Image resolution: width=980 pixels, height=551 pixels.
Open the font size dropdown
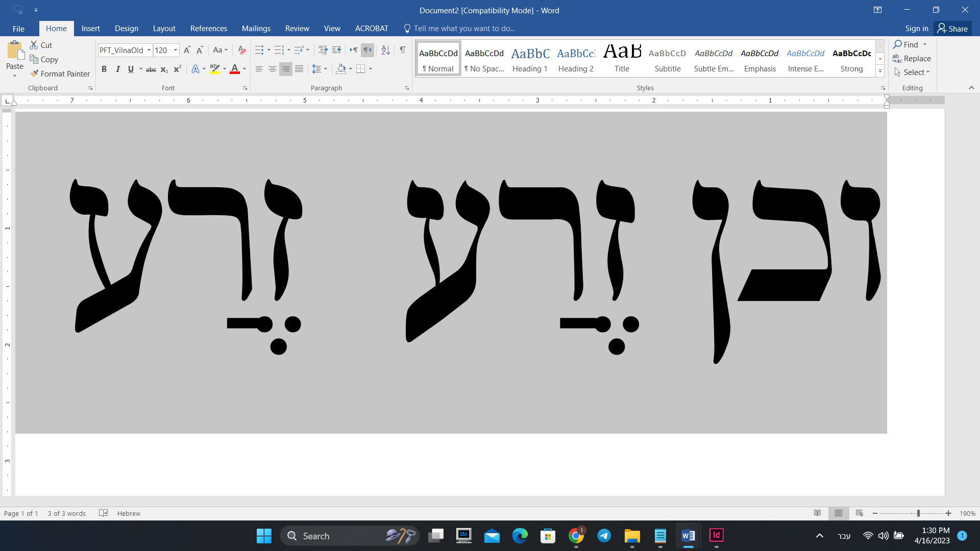point(176,50)
